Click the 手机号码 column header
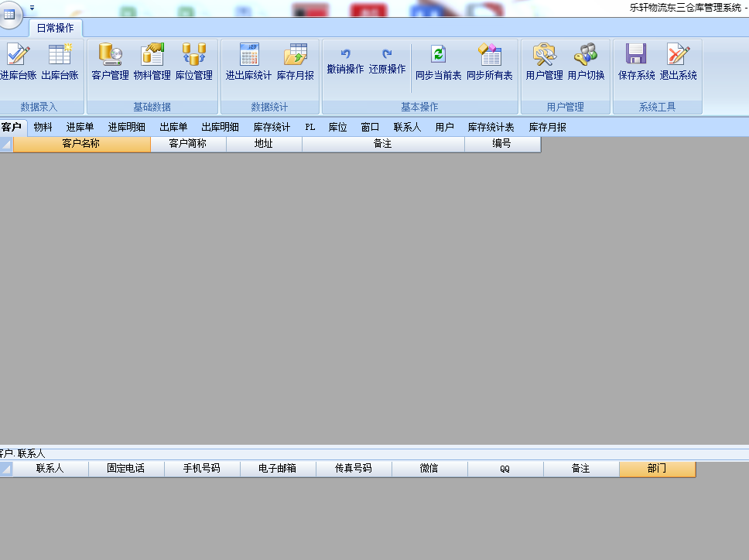 (x=202, y=469)
